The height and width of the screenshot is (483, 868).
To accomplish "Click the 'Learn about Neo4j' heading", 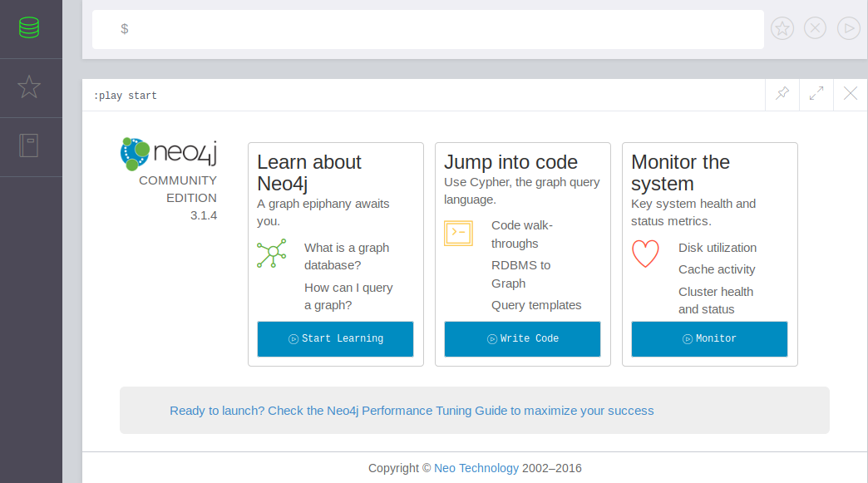I will pyautogui.click(x=309, y=173).
